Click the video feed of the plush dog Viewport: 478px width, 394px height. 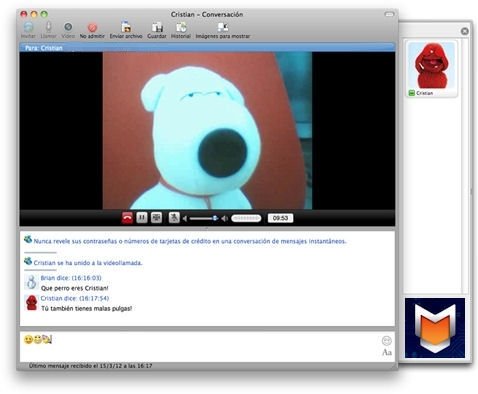[207, 131]
